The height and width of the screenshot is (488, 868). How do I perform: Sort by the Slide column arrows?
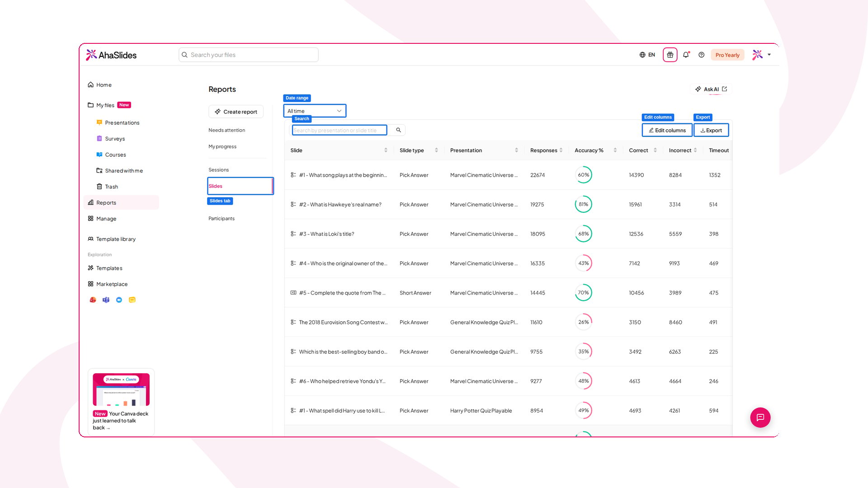(386, 150)
